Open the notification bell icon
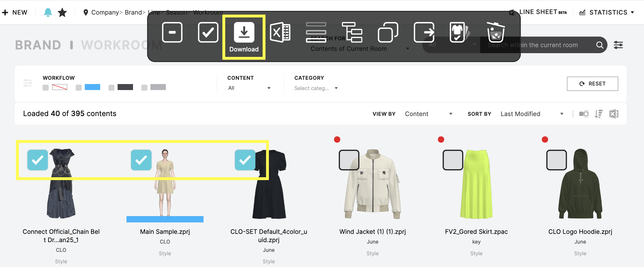 48,12
